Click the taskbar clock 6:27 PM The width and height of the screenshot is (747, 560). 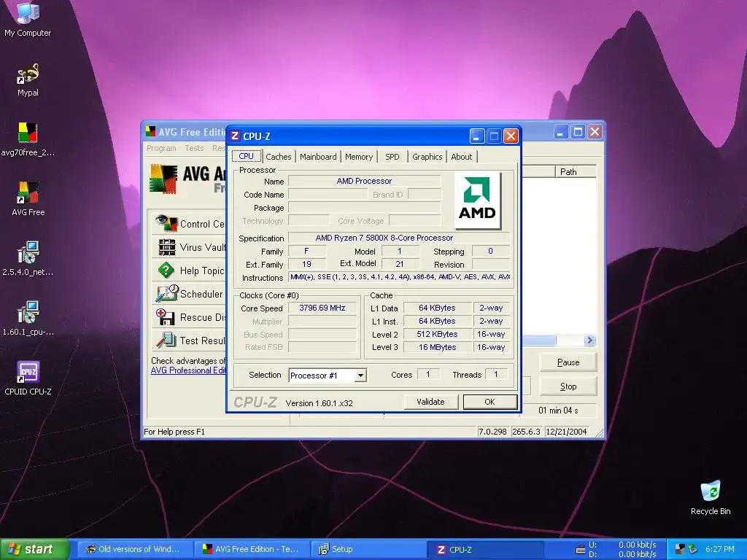719,549
